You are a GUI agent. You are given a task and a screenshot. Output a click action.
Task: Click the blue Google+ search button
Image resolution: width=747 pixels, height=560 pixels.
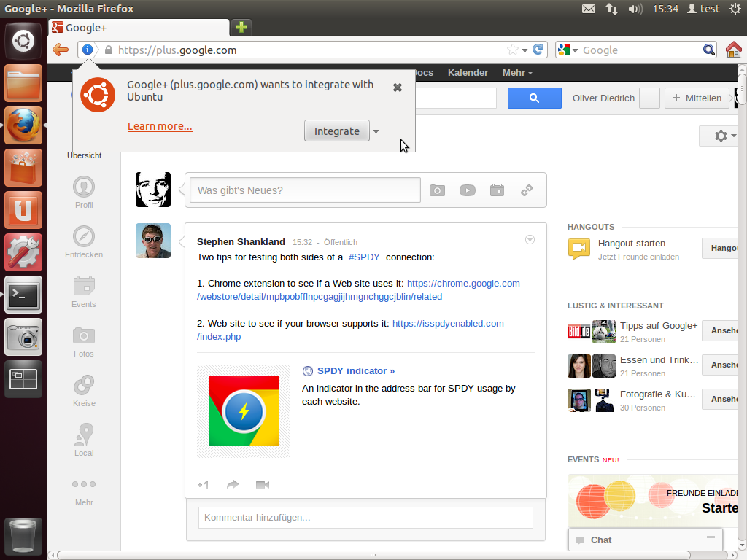(535, 98)
